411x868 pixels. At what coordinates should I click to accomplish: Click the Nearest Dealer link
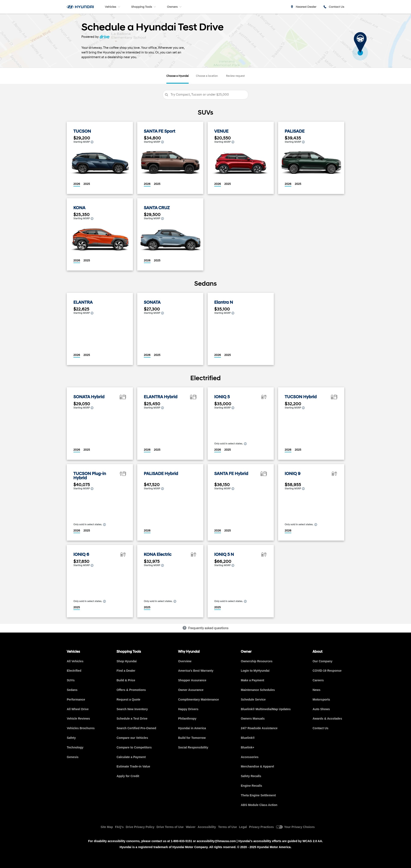[306, 7]
